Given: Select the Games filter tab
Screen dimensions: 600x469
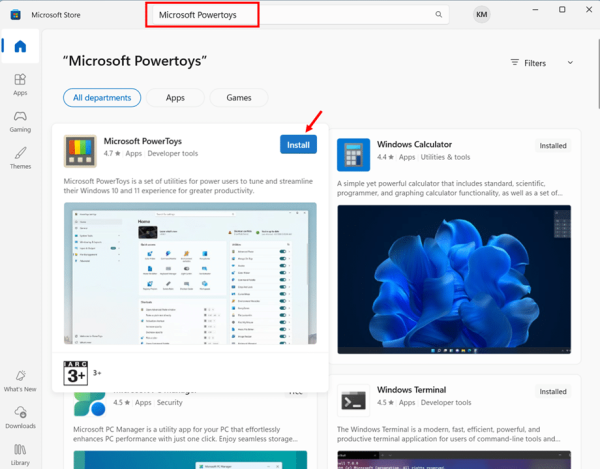Looking at the screenshot, I should (239, 98).
